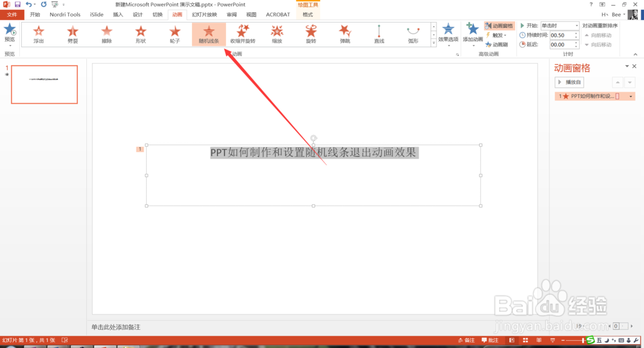Click 单击此处添加备注 notes area
644x348 pixels.
[116, 327]
